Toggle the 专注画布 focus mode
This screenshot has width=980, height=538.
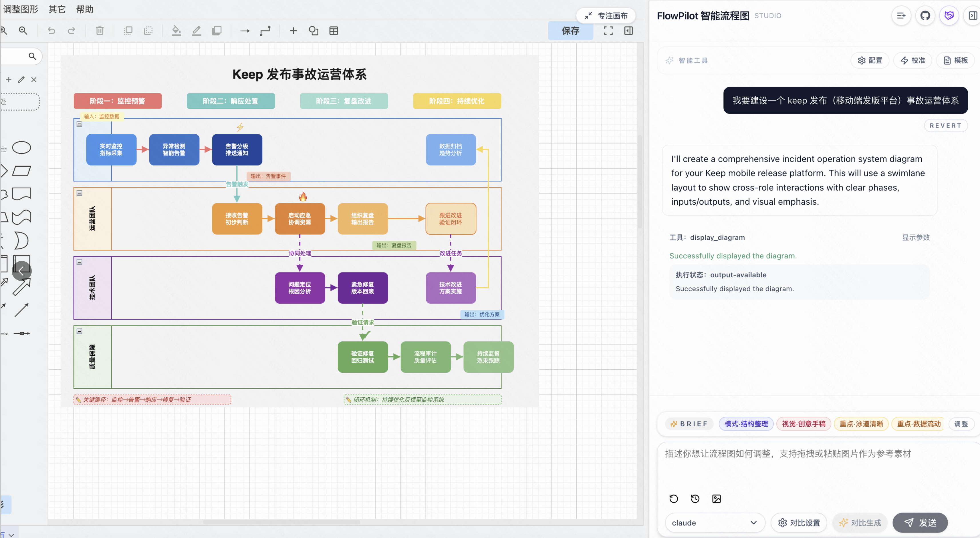coord(606,16)
